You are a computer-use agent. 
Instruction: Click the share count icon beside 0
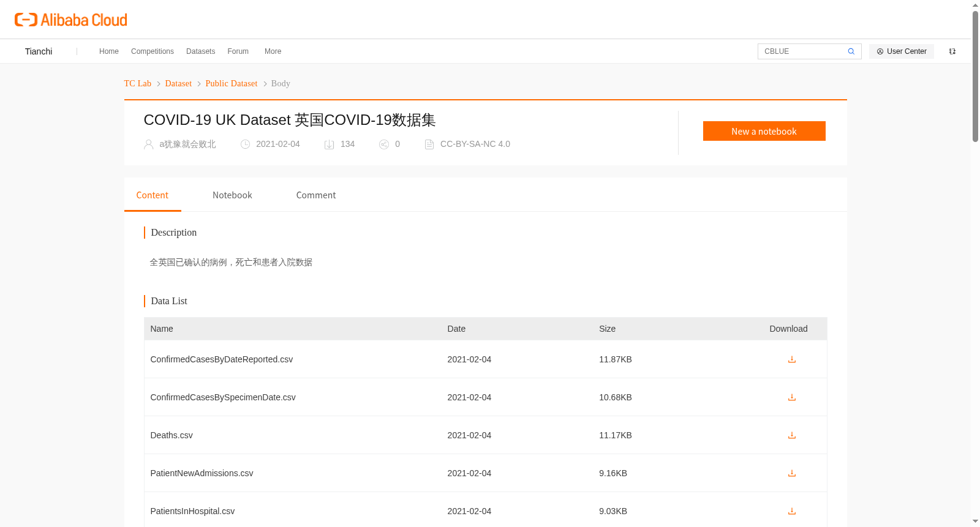(384, 144)
